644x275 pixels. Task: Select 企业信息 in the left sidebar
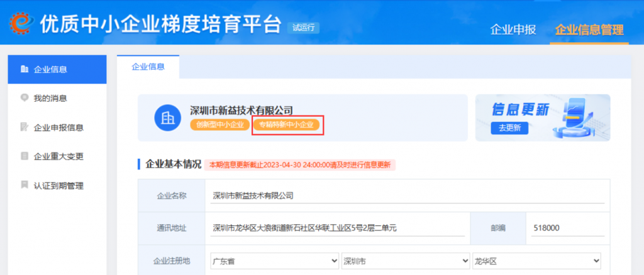57,69
